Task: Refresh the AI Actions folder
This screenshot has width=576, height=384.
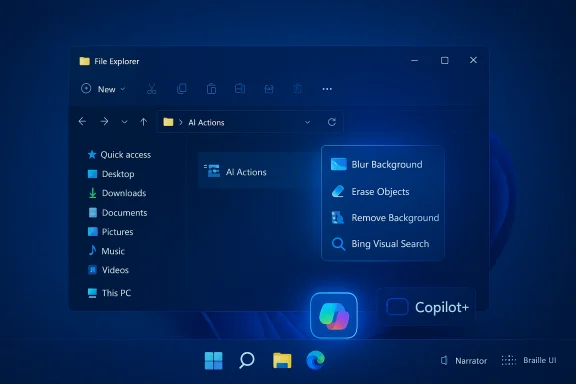Action: point(332,122)
